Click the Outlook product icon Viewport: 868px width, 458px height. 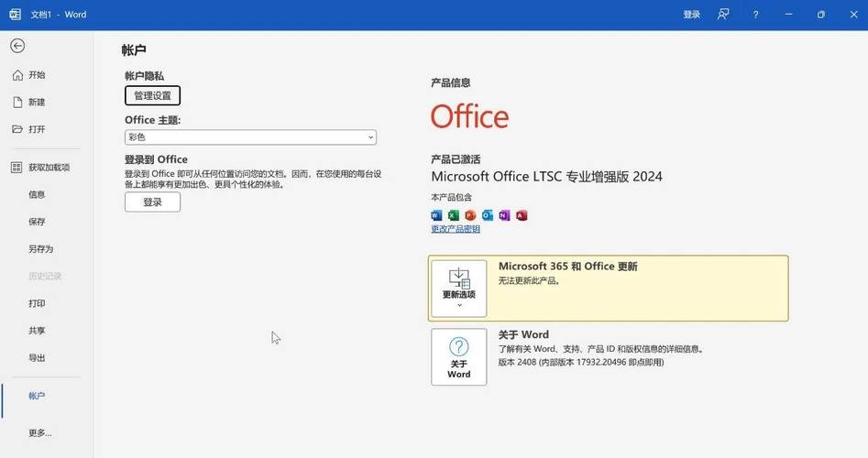click(487, 216)
